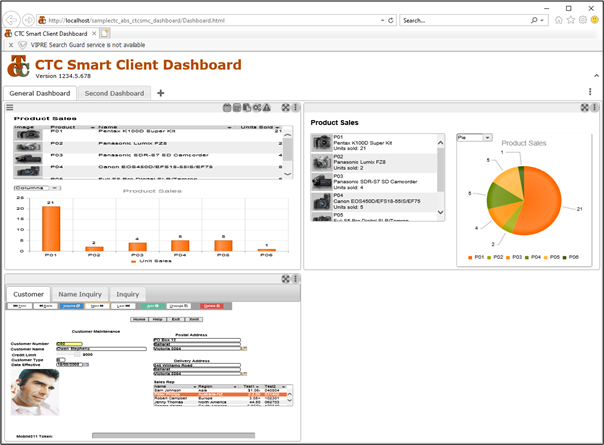Click the lookup icon beside Postal Address Victoria field
Image resolution: width=604 pixels, height=445 pixels.
click(x=244, y=349)
